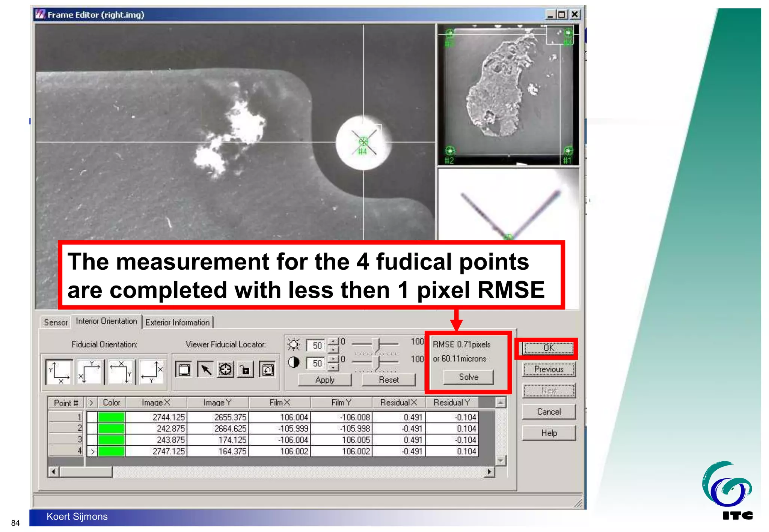Click OK to accept interior orientation
The height and width of the screenshot is (532, 769).
point(548,348)
